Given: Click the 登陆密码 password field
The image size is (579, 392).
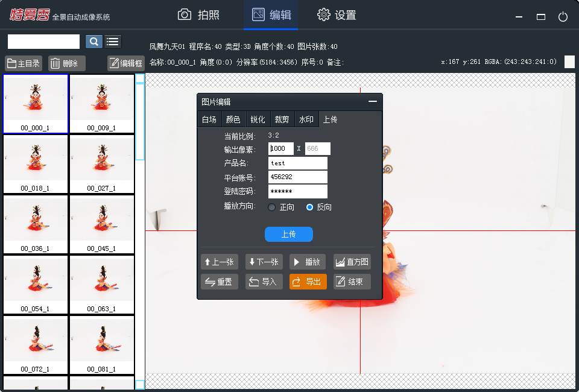Looking at the screenshot, I should coord(297,191).
